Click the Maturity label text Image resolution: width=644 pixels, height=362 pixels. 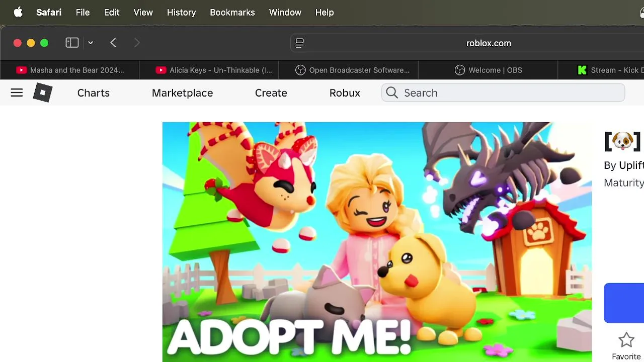pyautogui.click(x=624, y=183)
